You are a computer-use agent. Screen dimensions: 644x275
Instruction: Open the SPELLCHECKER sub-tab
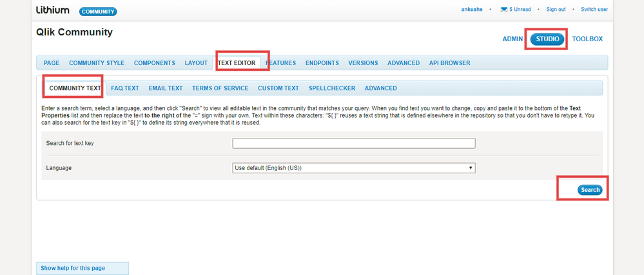[332, 88]
